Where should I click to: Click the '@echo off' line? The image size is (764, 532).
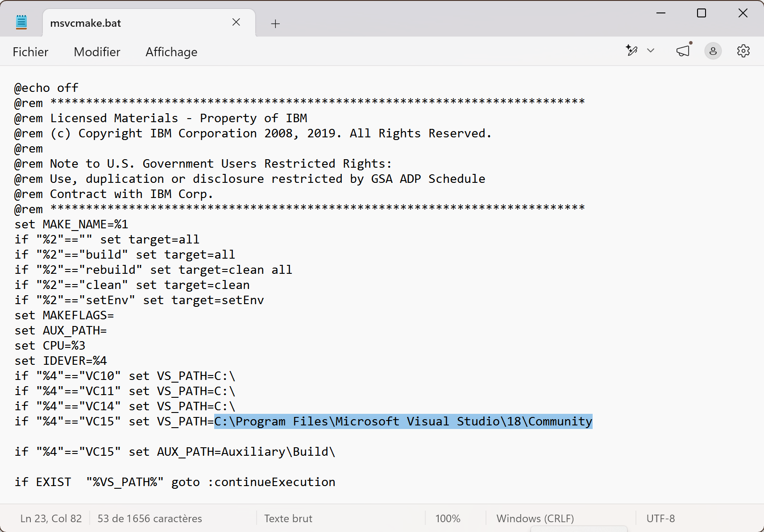point(46,88)
